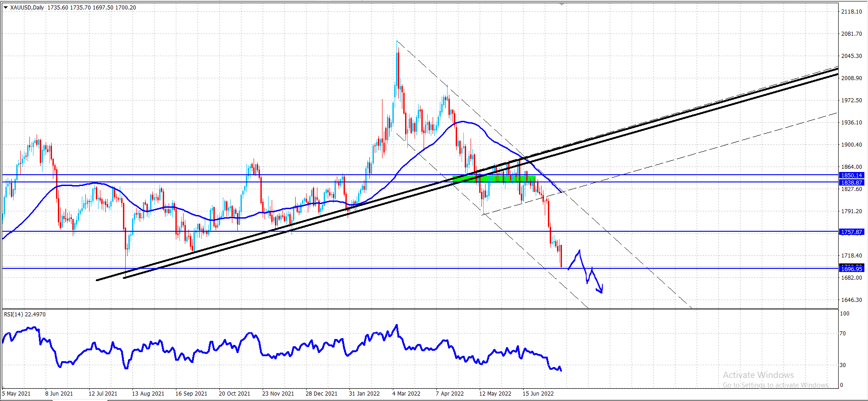Select the green rectangle zone on chart

tap(494, 179)
